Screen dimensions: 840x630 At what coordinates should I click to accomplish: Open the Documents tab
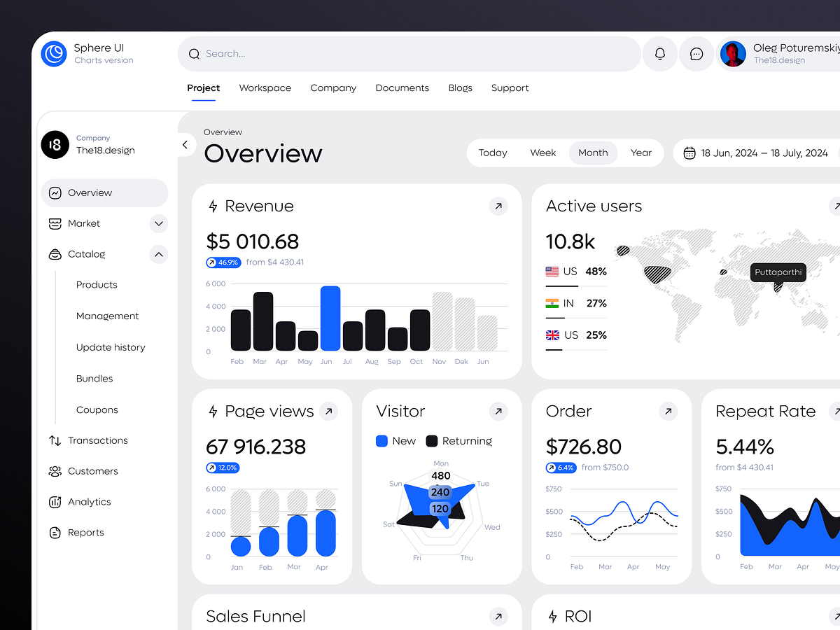(x=402, y=87)
